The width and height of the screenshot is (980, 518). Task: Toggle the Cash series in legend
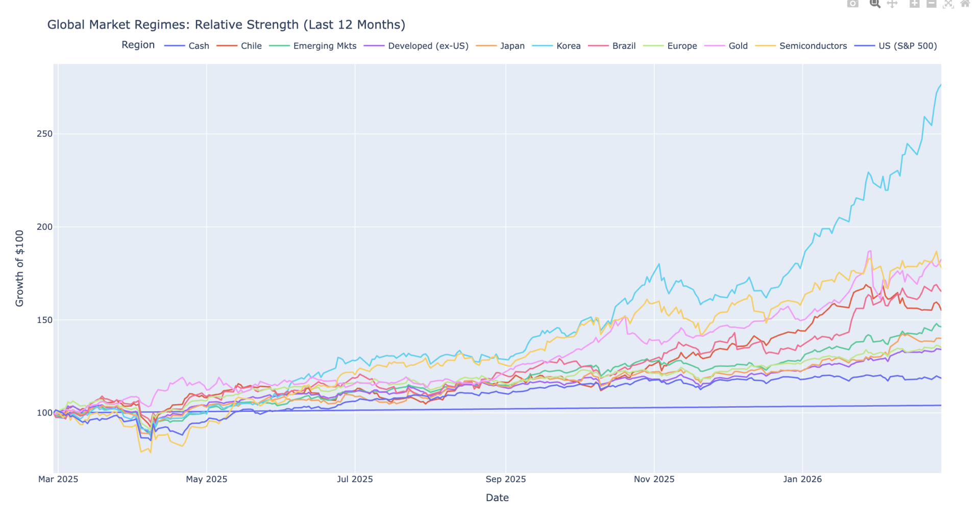click(x=199, y=46)
